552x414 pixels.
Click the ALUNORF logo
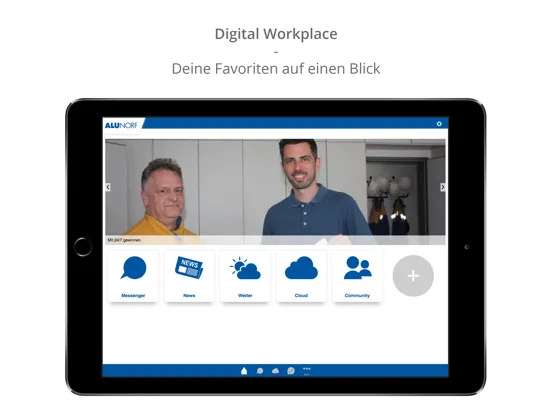(121, 125)
